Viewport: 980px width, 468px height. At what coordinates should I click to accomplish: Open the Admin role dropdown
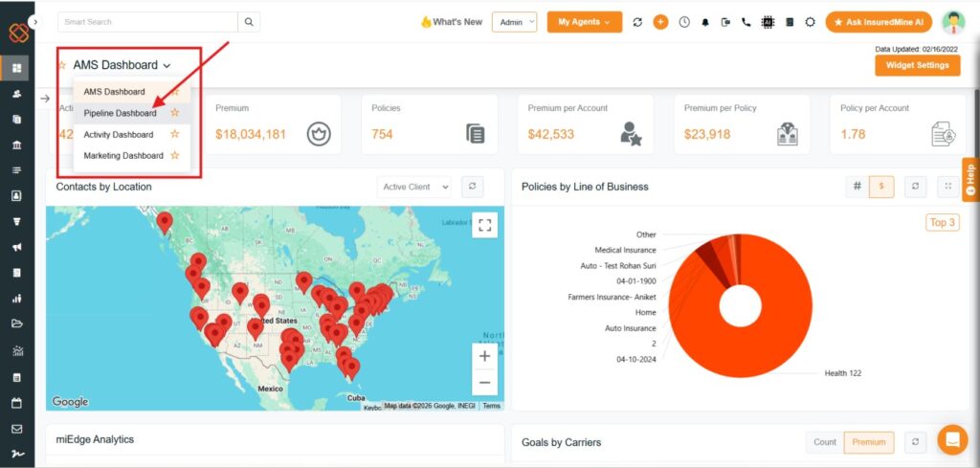[x=514, y=22]
